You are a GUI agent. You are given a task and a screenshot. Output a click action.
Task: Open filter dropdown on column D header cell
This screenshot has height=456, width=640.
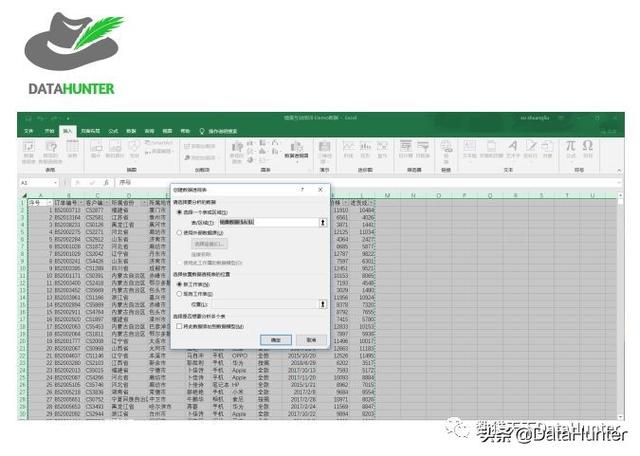pyautogui.click(x=143, y=203)
